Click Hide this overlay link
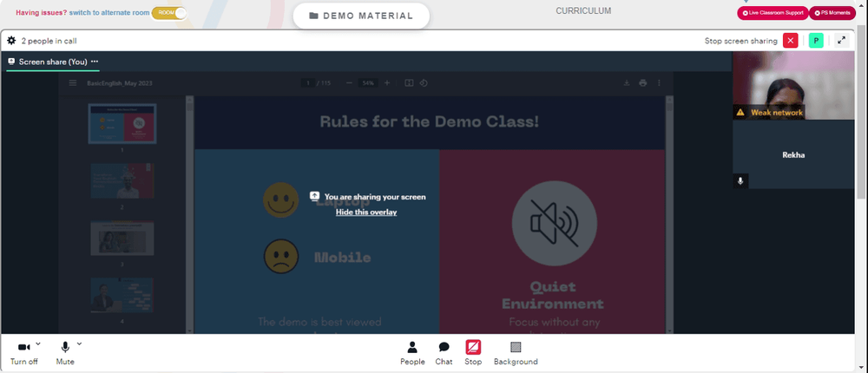This screenshot has height=373, width=868. click(x=366, y=212)
